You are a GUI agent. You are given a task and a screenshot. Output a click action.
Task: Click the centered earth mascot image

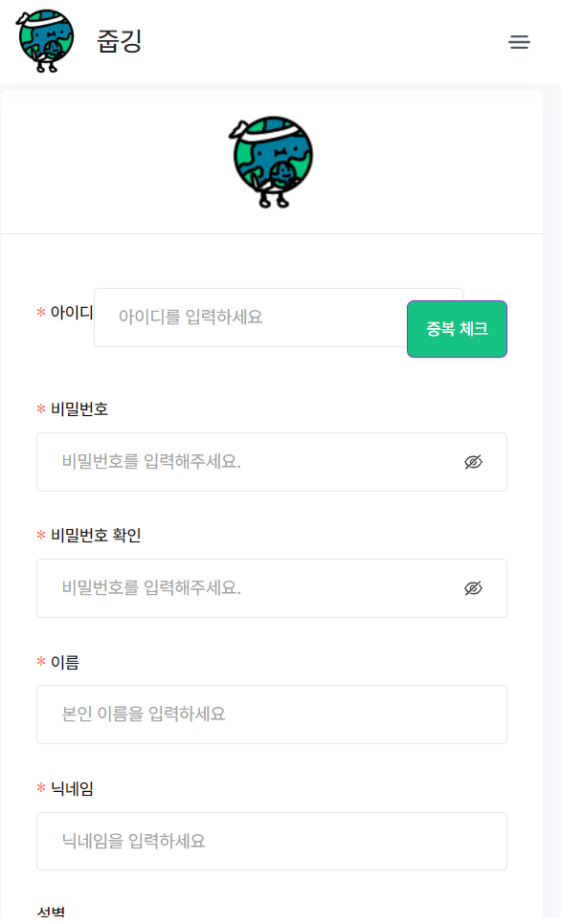point(271,161)
